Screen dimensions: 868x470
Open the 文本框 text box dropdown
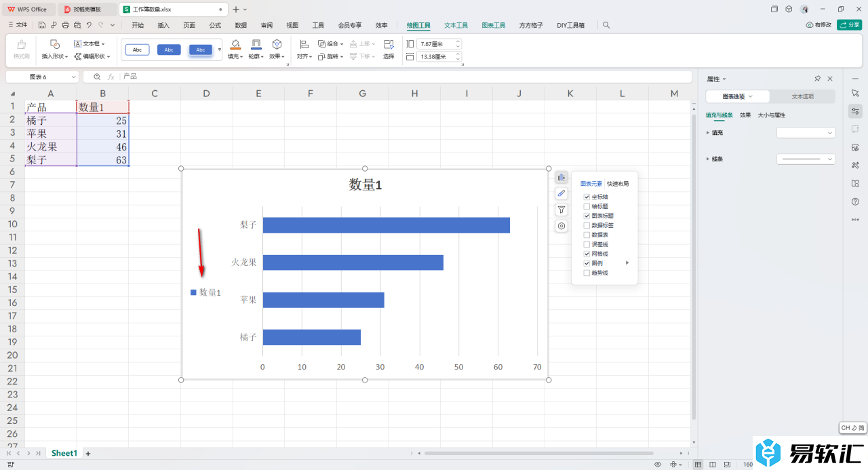90,43
